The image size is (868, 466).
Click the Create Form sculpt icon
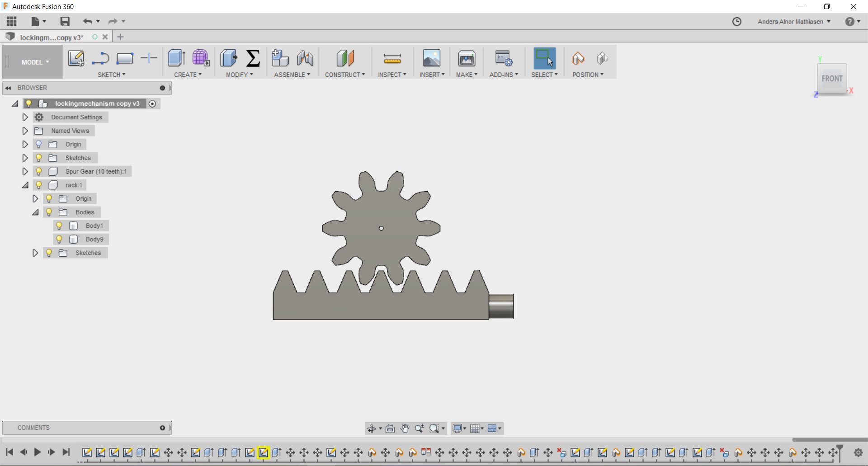click(x=201, y=58)
